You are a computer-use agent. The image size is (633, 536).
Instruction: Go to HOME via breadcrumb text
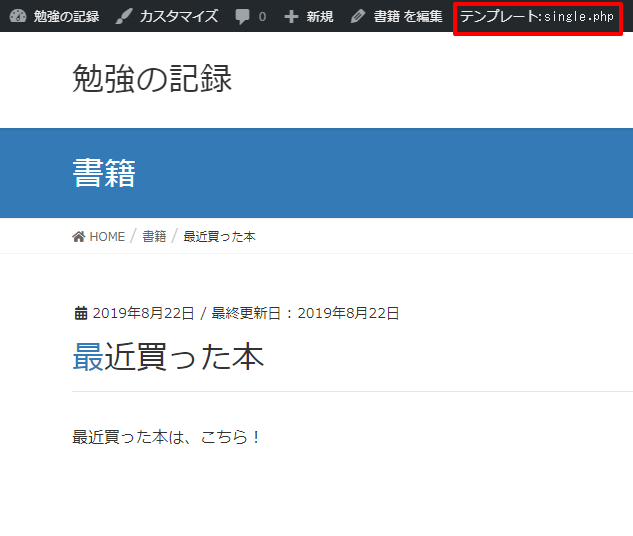[107, 237]
